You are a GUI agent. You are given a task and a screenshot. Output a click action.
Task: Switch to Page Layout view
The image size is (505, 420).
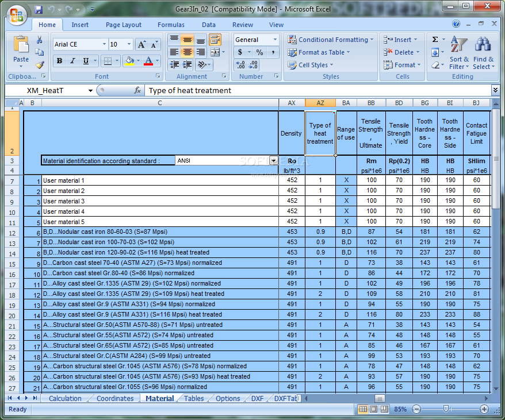pyautogui.click(x=374, y=409)
